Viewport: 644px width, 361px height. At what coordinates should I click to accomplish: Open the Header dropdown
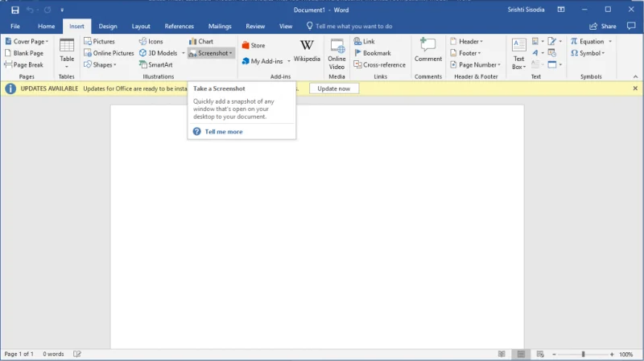coord(467,42)
